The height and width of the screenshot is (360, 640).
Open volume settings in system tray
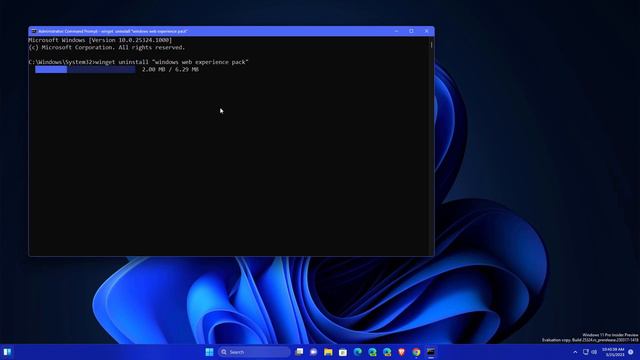(594, 352)
